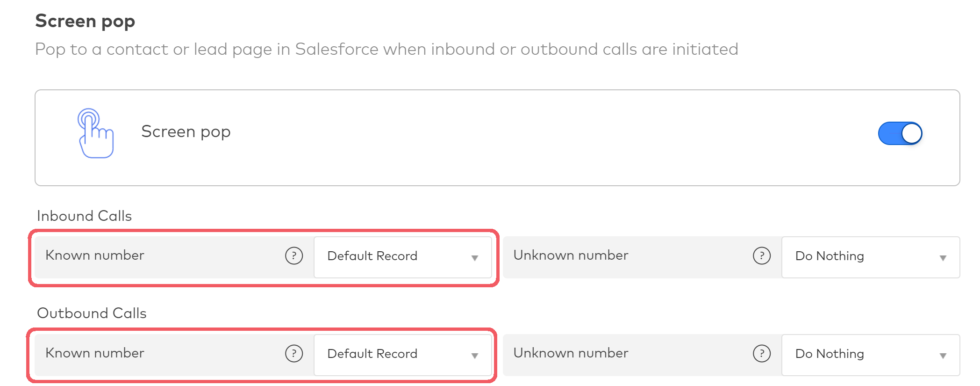The height and width of the screenshot is (386, 980).
Task: Expand inbound Unknown number Do Nothing dropdown
Action: coord(870,257)
